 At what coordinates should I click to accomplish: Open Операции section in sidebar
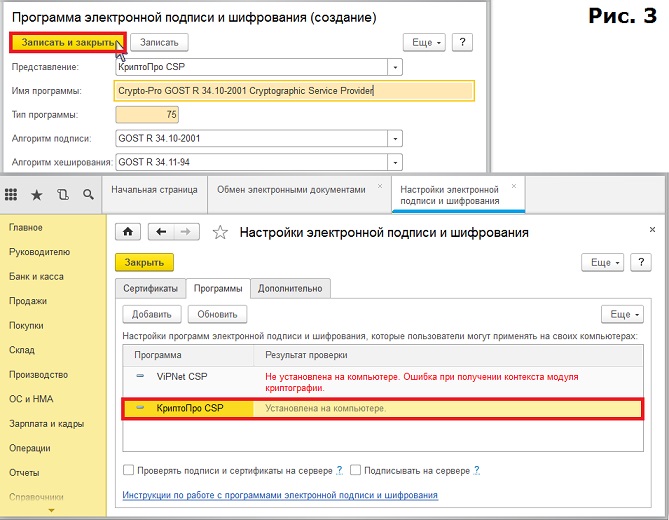tap(30, 448)
